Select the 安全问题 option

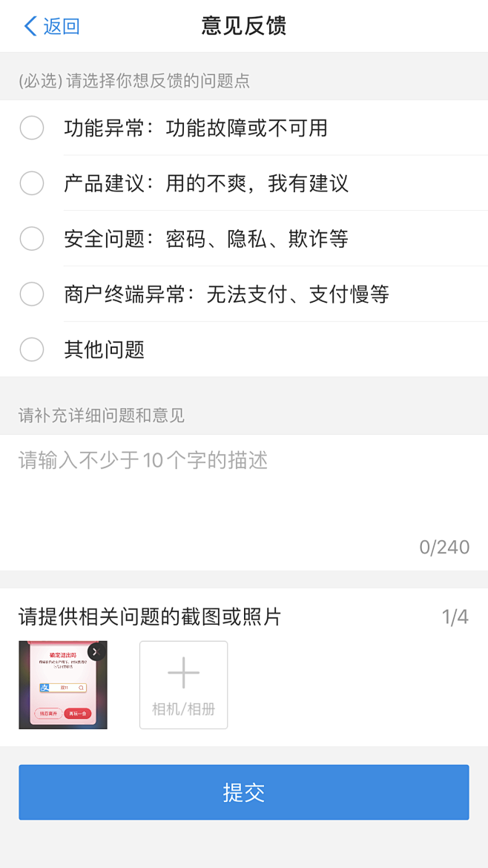(x=32, y=239)
